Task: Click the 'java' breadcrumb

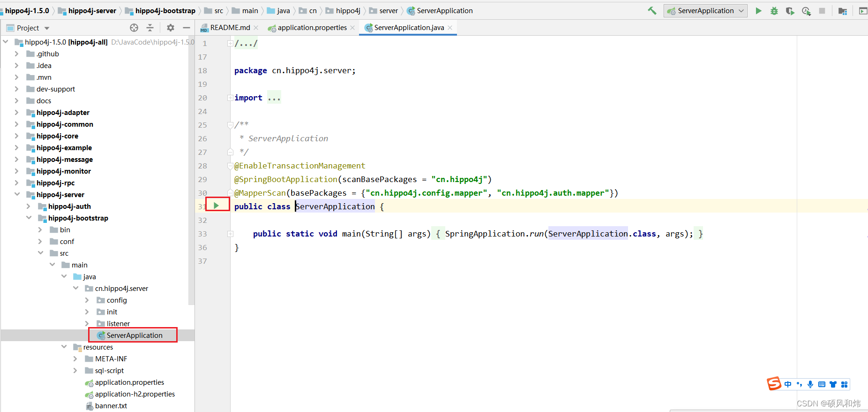Action: 283,11
